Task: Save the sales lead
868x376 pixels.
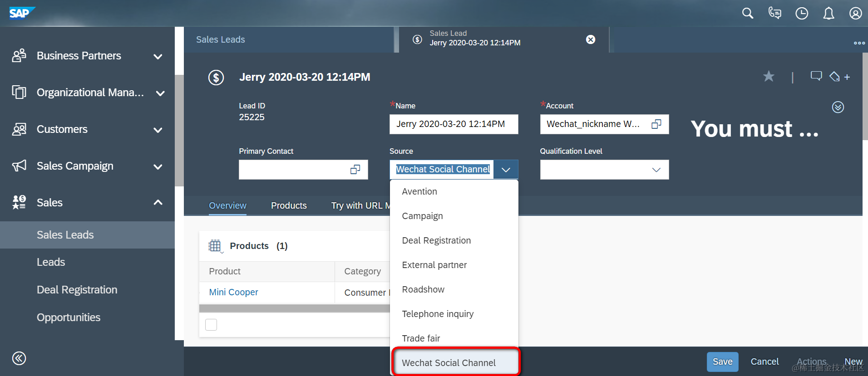Action: [x=722, y=361]
